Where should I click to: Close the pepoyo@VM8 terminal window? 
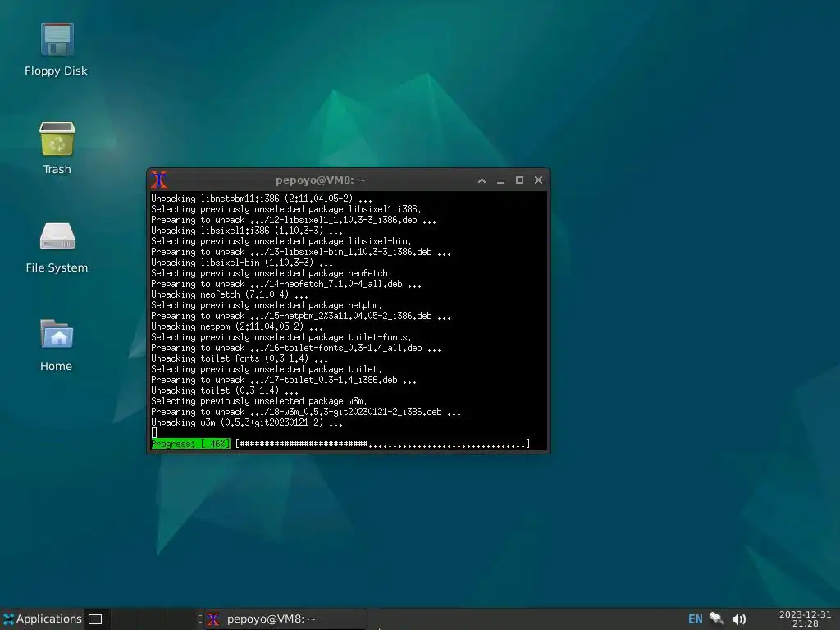pyautogui.click(x=538, y=180)
